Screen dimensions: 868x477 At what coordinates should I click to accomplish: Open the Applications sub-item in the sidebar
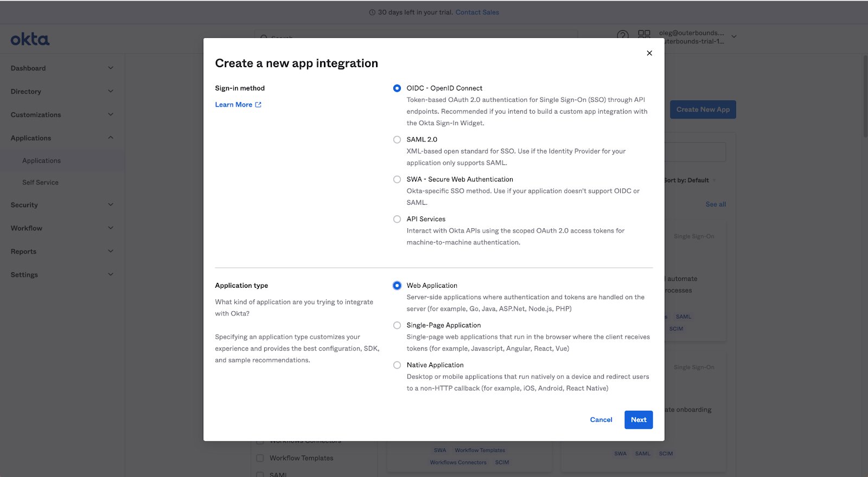click(41, 161)
